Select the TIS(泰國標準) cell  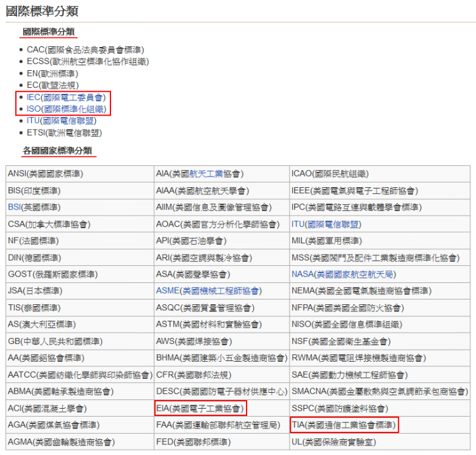80,308
